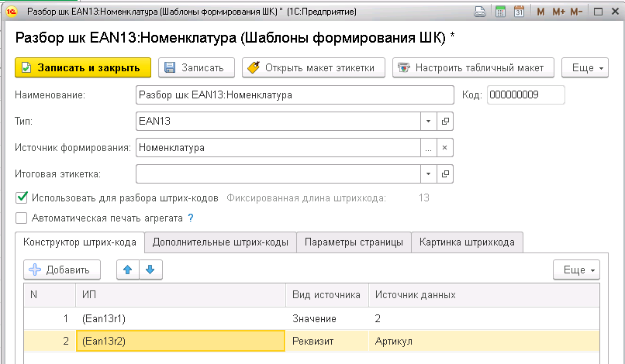This screenshot has height=364, width=625.
Task: Open the calendar icon in title bar
Action: pos(519,12)
